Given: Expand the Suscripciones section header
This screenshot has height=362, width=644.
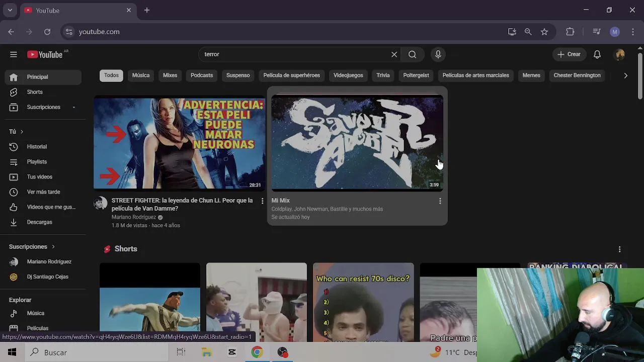Looking at the screenshot, I should pos(32,247).
